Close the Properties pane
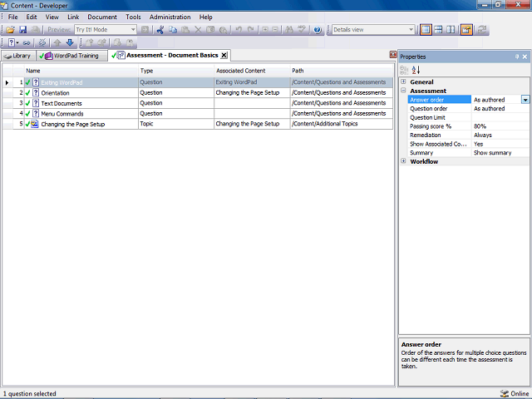 click(525, 57)
